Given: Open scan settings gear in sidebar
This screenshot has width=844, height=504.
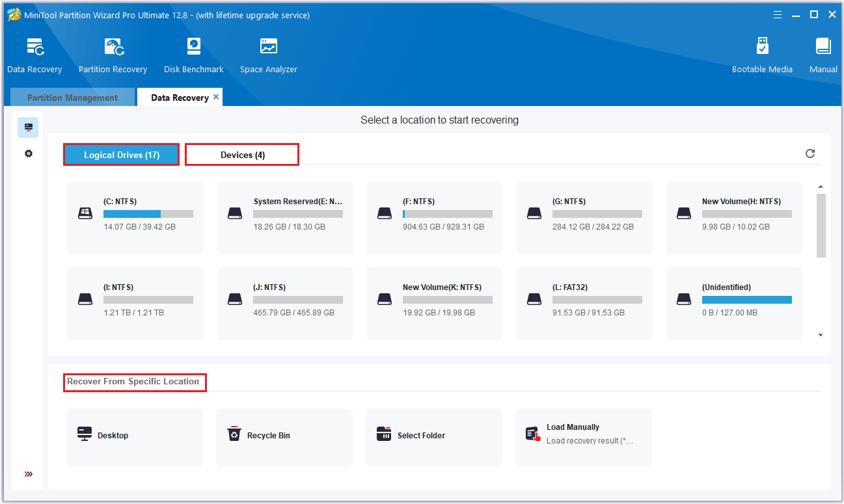Looking at the screenshot, I should [28, 153].
